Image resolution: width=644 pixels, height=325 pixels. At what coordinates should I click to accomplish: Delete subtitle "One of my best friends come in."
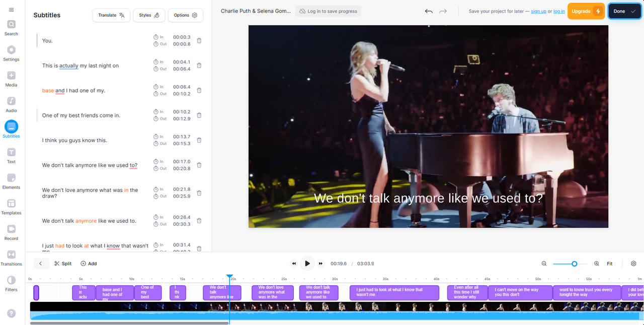pyautogui.click(x=199, y=115)
